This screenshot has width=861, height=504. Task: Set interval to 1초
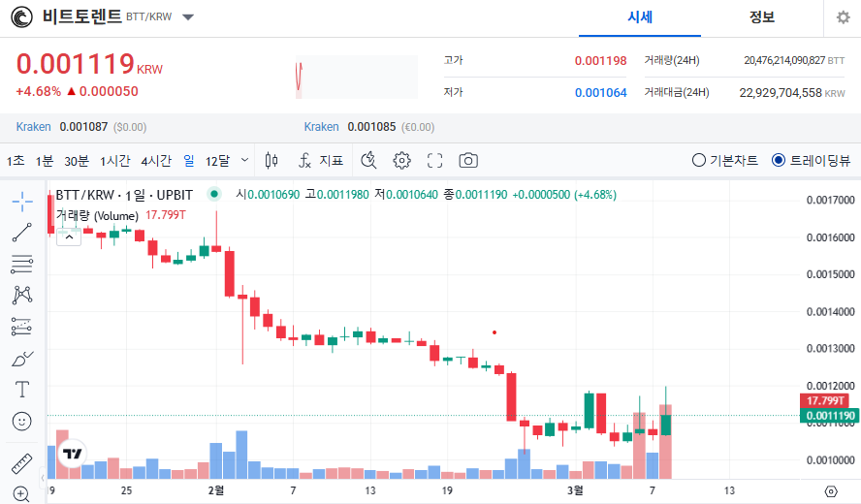coord(16,160)
